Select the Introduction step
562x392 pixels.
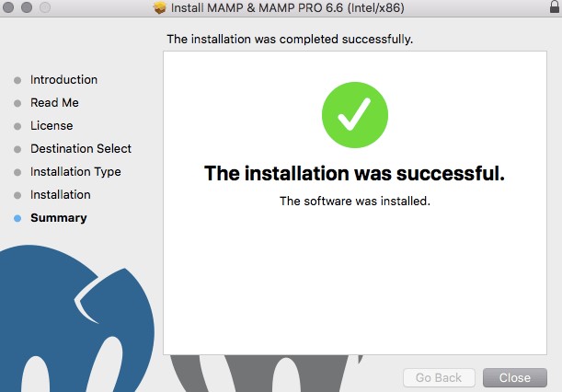tap(63, 80)
